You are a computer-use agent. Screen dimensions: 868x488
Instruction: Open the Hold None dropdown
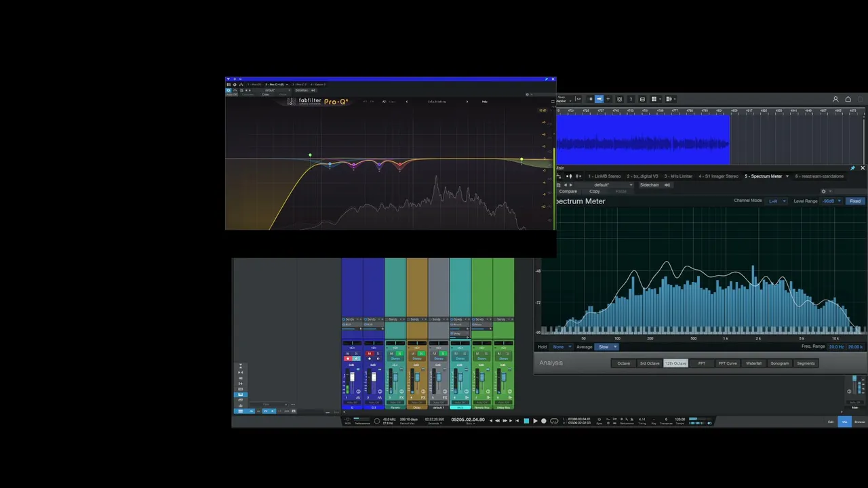[561, 347]
